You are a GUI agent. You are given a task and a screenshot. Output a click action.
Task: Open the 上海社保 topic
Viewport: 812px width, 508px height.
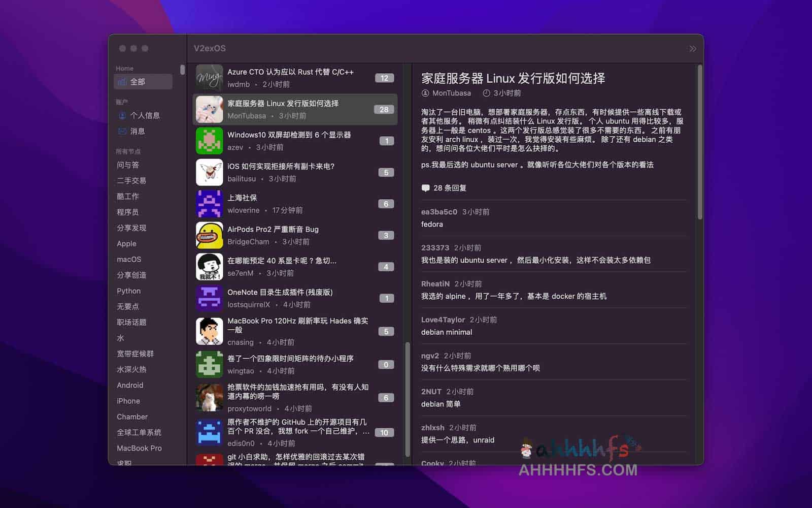242,198
